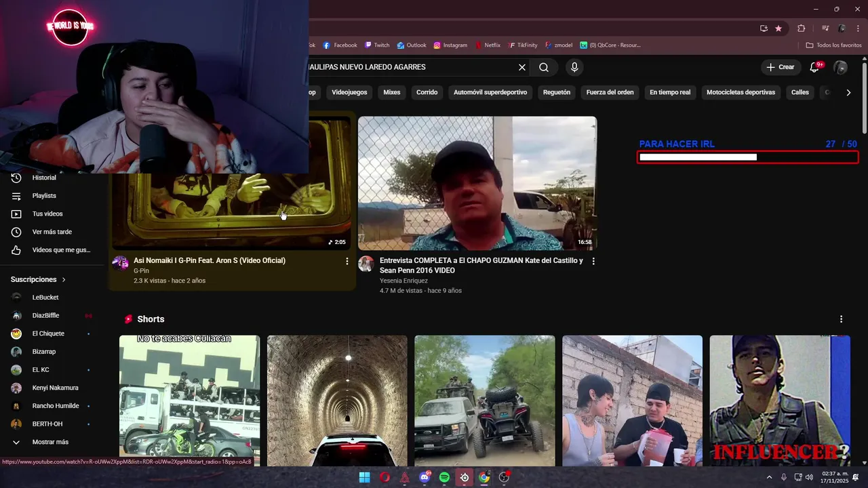
Task: Open Twitch bookmark
Action: 377,45
